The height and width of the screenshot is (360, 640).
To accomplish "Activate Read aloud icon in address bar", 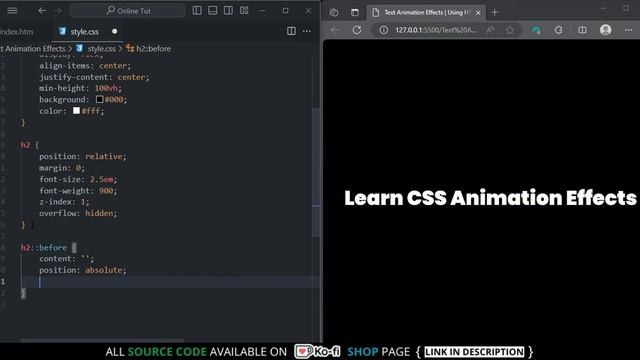I will [x=490, y=30].
